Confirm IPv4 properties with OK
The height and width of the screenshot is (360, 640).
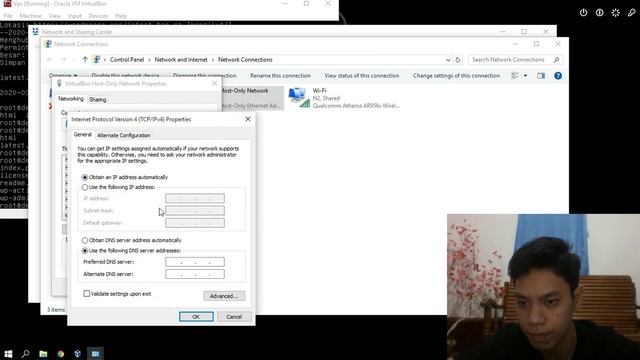196,317
